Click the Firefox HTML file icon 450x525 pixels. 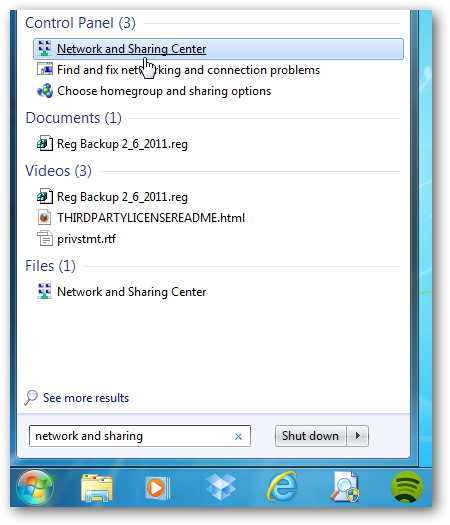[x=45, y=218]
